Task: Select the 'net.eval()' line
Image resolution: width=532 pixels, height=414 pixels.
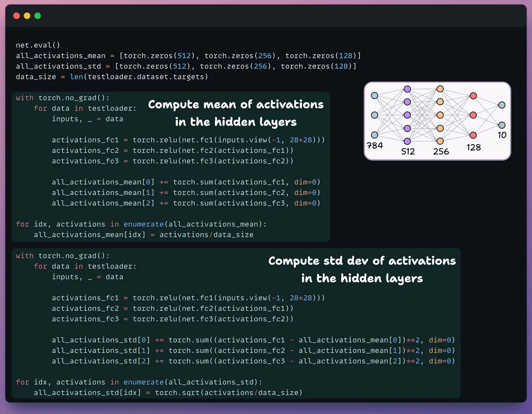Action: [x=38, y=45]
